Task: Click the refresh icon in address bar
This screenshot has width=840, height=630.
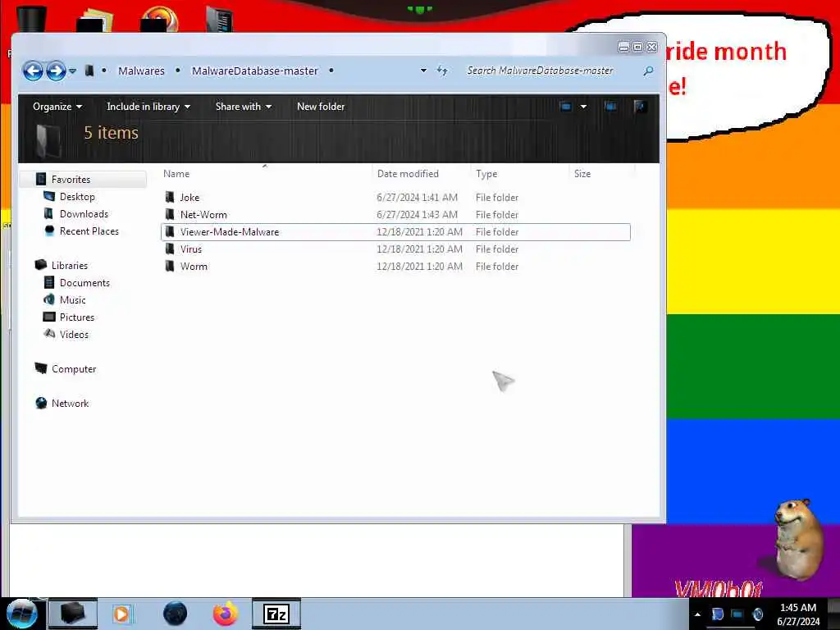Action: tap(442, 71)
